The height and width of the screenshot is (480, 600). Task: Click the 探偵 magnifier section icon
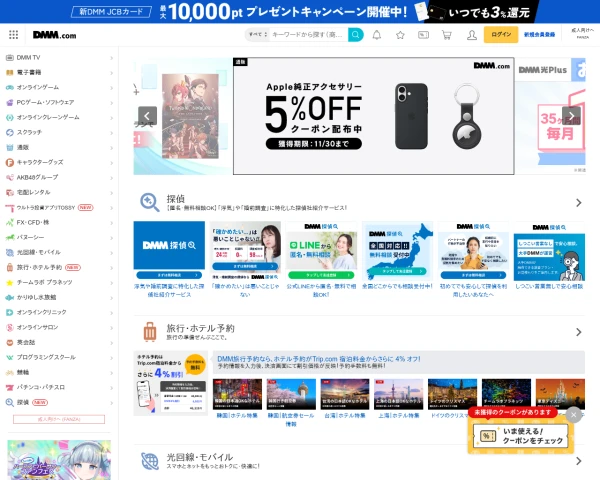[x=150, y=202]
